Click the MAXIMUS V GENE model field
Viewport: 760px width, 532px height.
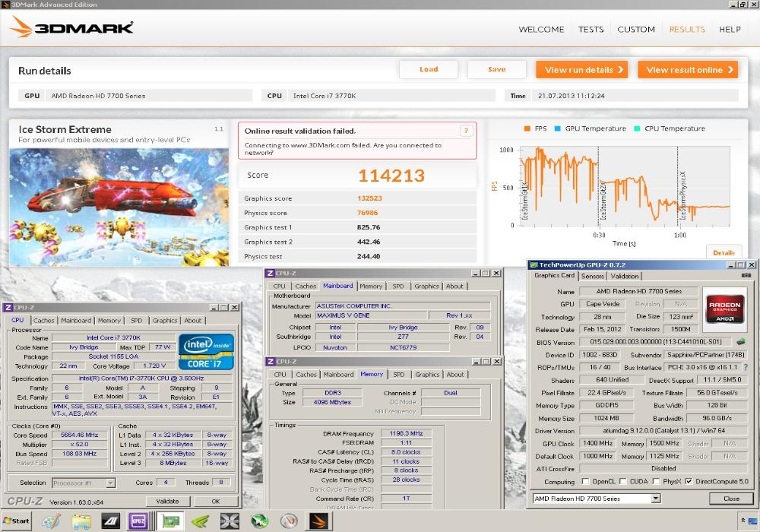click(x=372, y=315)
